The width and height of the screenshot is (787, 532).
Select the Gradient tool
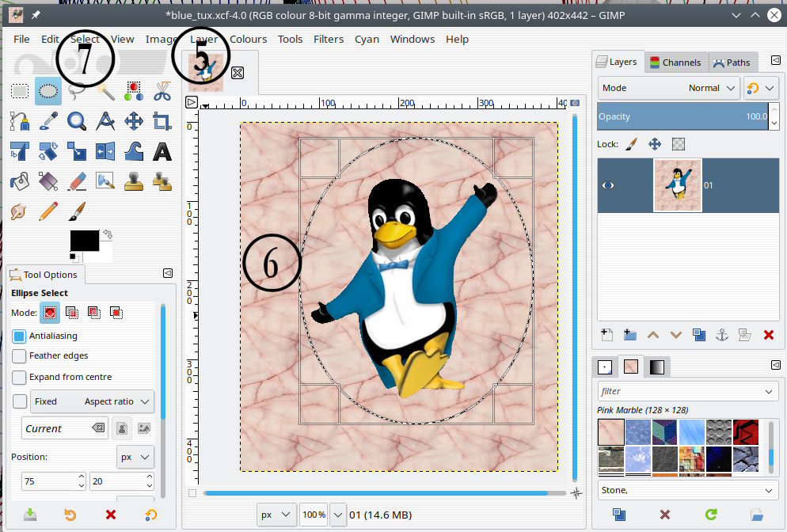pos(48,181)
